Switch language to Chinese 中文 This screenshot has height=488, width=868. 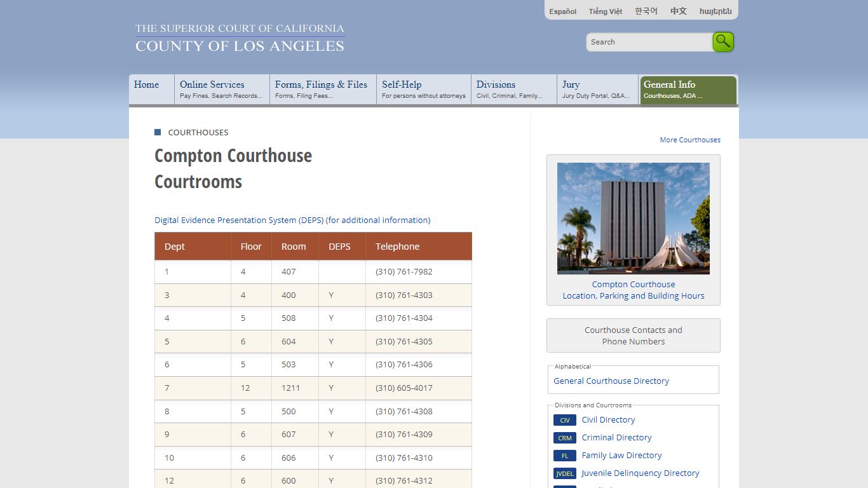[x=679, y=11]
